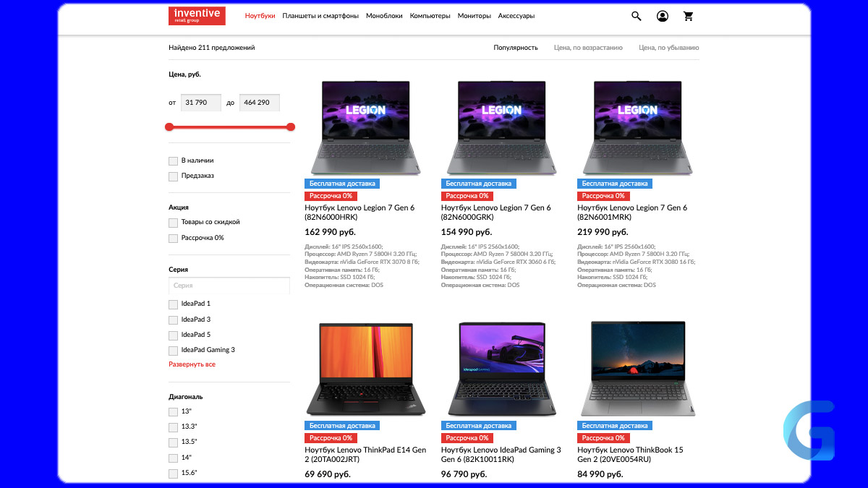868x488 pixels.
Task: Open the Планшеты и смартфоны section
Action: [320, 16]
